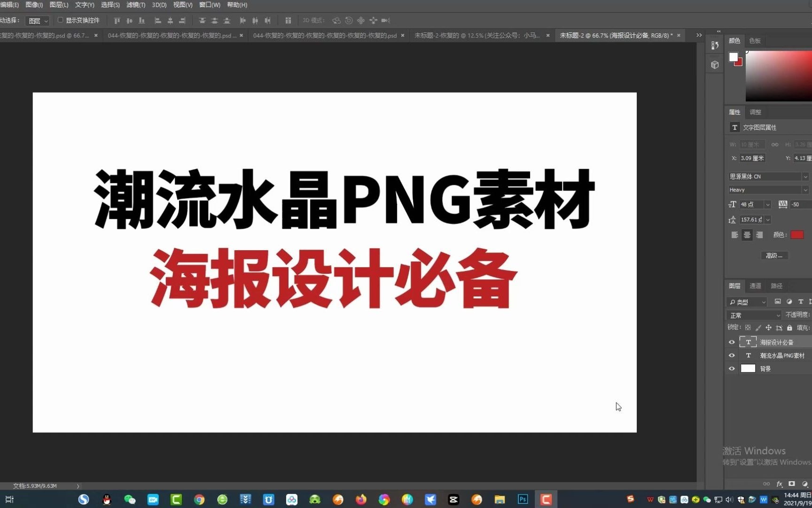Switch to the 通道 tab
812x508 pixels.
point(755,286)
